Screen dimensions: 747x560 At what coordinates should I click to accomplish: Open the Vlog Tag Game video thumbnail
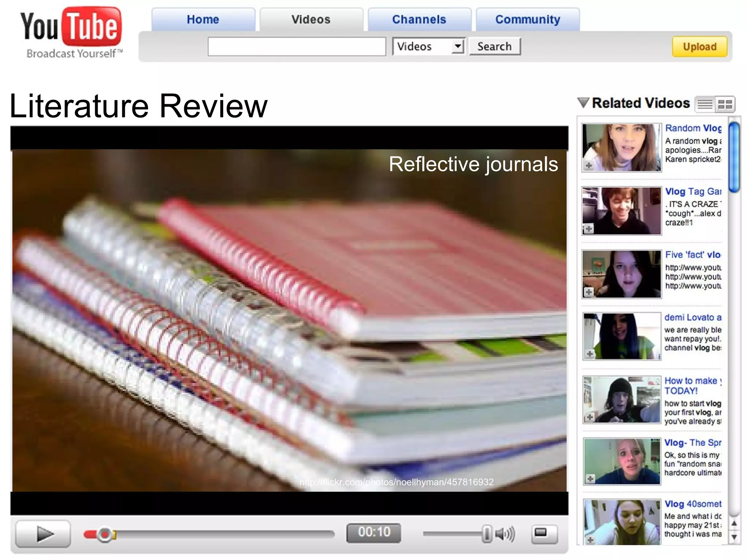click(x=622, y=211)
